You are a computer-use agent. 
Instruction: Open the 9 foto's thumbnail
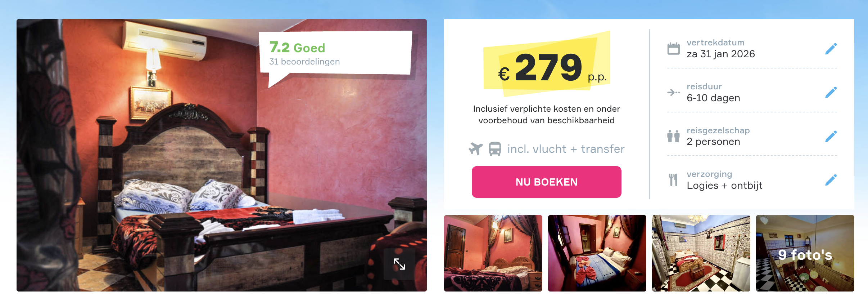click(805, 253)
